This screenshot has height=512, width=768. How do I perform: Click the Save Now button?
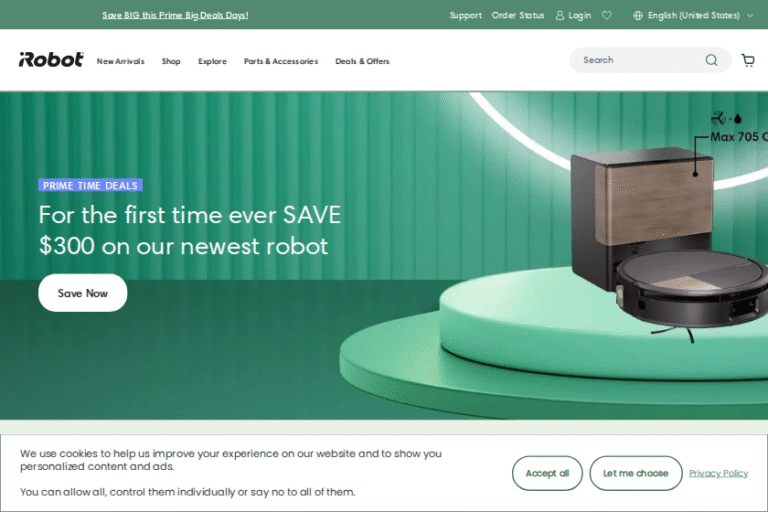click(83, 293)
